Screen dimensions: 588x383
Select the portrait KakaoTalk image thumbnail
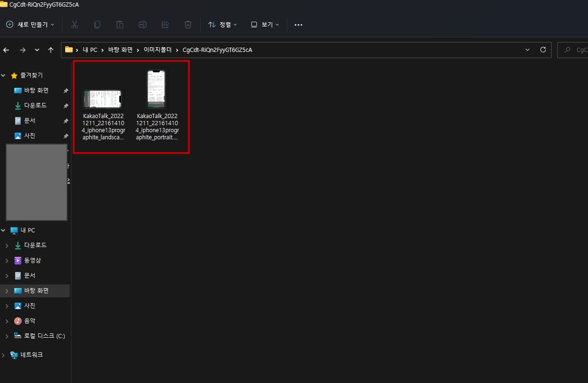tap(156, 90)
